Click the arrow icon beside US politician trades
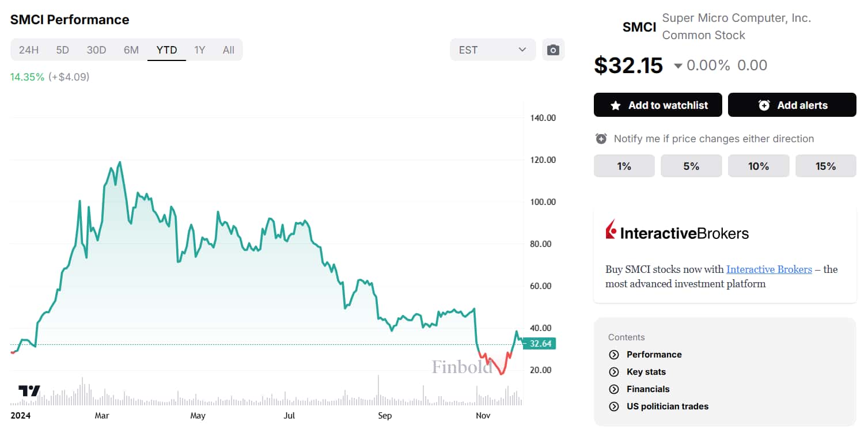Viewport: 868px width, 437px height. (613, 406)
